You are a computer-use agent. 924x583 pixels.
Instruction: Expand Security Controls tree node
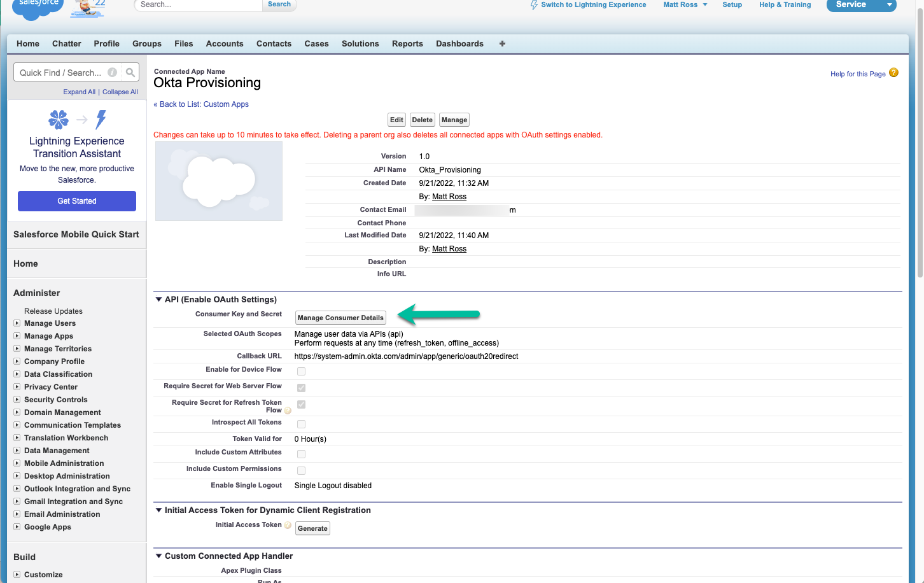point(17,400)
